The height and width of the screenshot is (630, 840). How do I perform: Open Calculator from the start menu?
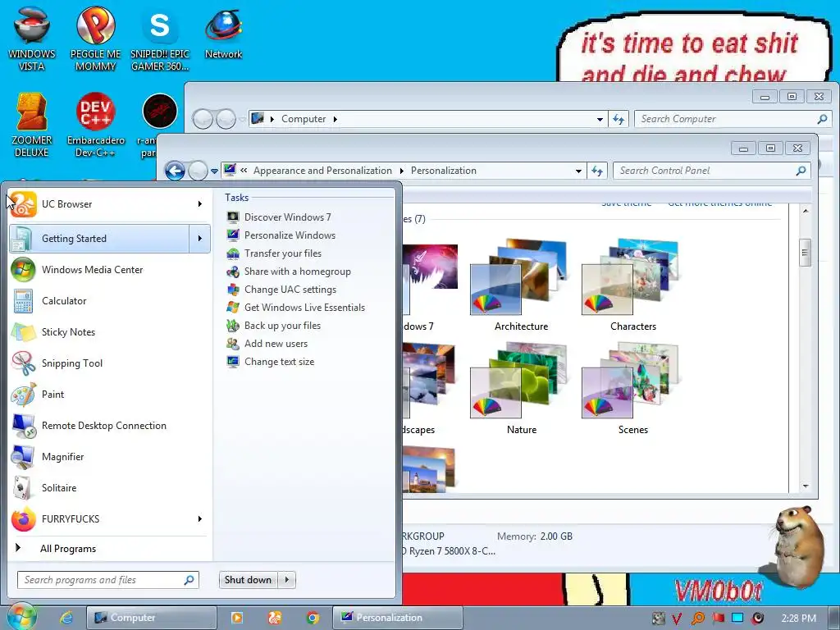click(x=109, y=300)
